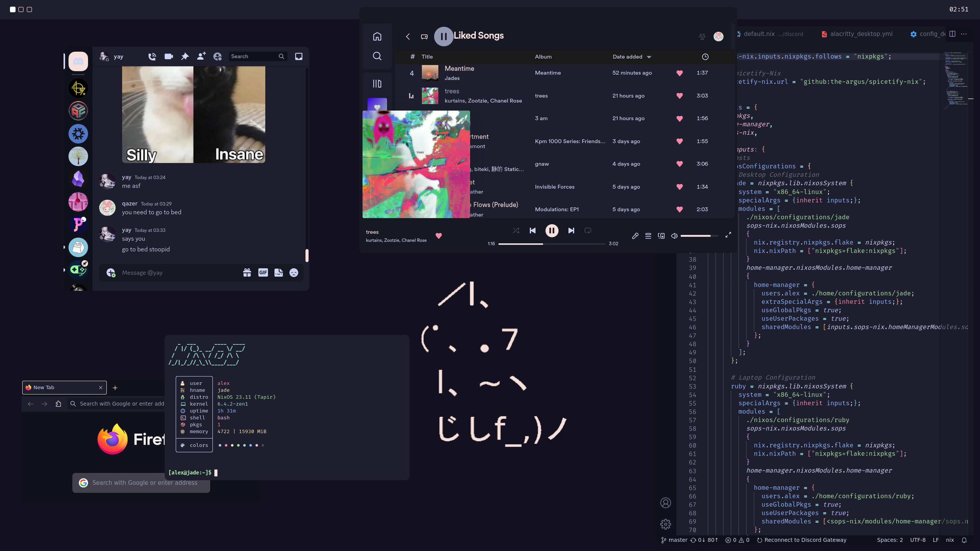Screen dimensions: 980x551
Task: Adjust the Spotify volume slider
Action: tap(697, 236)
